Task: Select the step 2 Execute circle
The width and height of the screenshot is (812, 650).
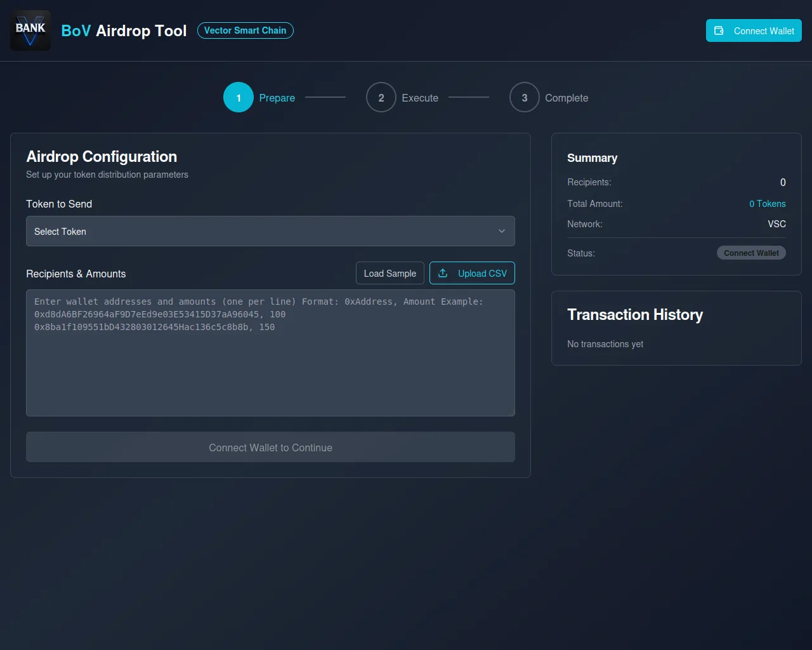Action: pos(381,98)
